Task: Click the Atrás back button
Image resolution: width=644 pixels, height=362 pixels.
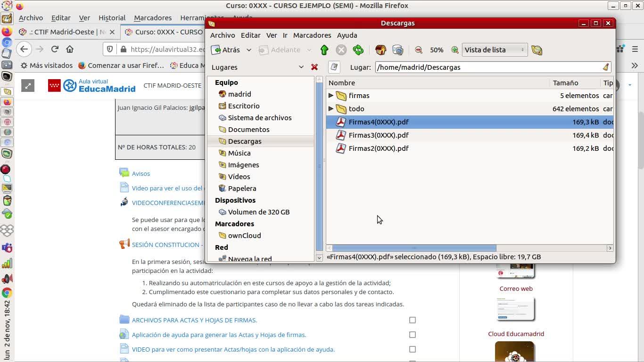Action: pos(226,50)
